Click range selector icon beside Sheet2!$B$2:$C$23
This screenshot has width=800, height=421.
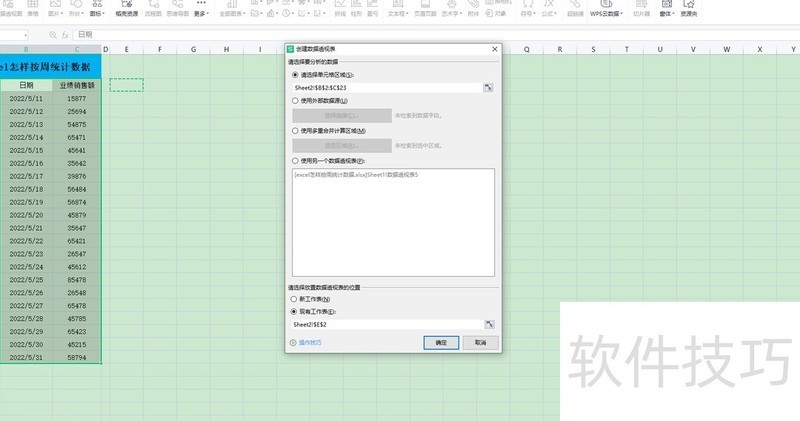click(488, 88)
